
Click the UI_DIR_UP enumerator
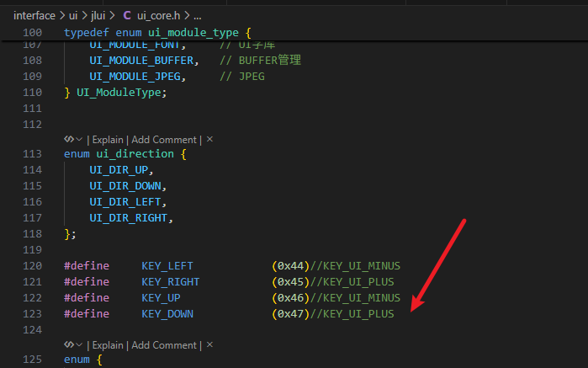119,170
